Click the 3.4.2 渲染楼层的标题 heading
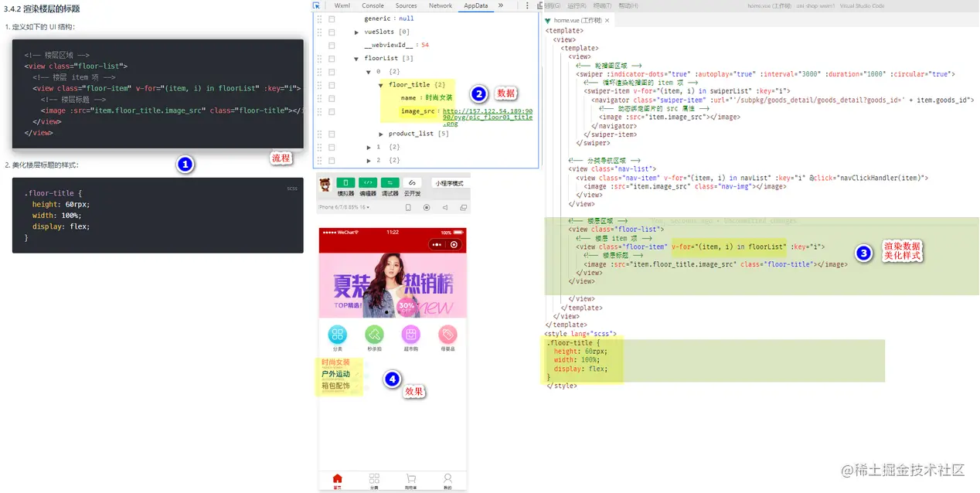Screen dimensions: 980x493 point(43,8)
